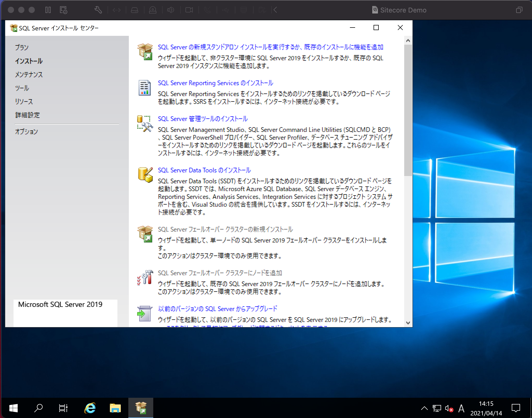Click the vertical scrollbar thumb
The image size is (532, 418).
coord(408,110)
